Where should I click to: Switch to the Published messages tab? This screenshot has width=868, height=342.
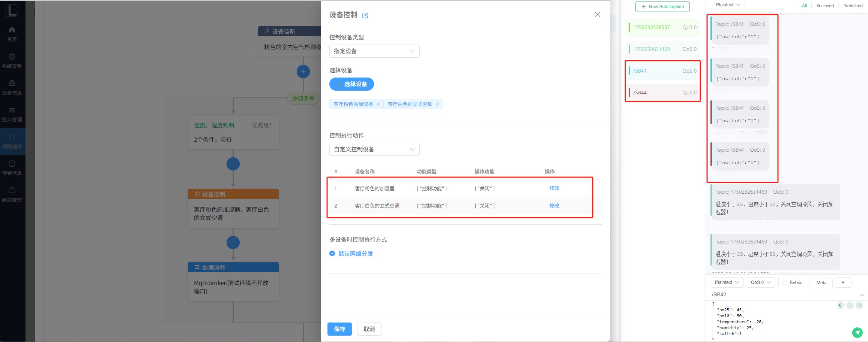(853, 6)
